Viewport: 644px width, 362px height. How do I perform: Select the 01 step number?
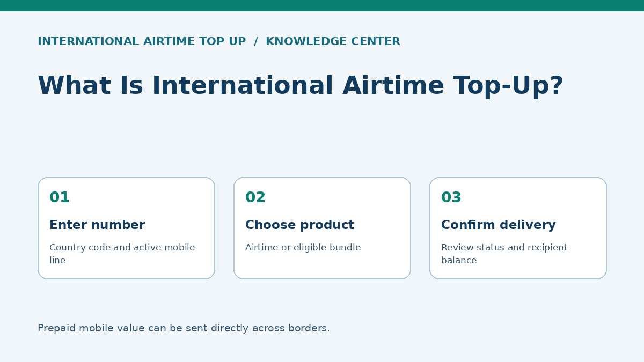pos(60,198)
